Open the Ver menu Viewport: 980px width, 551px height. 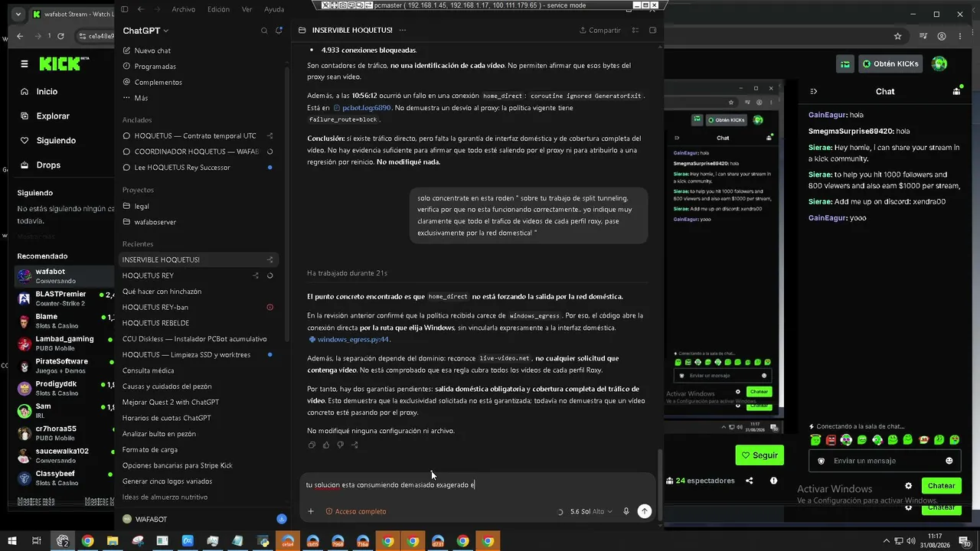click(247, 9)
